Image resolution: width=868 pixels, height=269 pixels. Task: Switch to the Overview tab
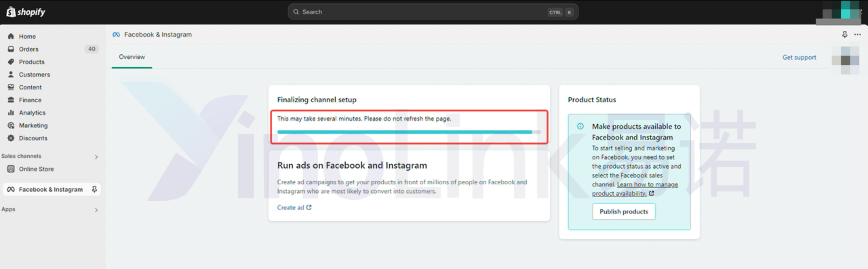click(132, 57)
